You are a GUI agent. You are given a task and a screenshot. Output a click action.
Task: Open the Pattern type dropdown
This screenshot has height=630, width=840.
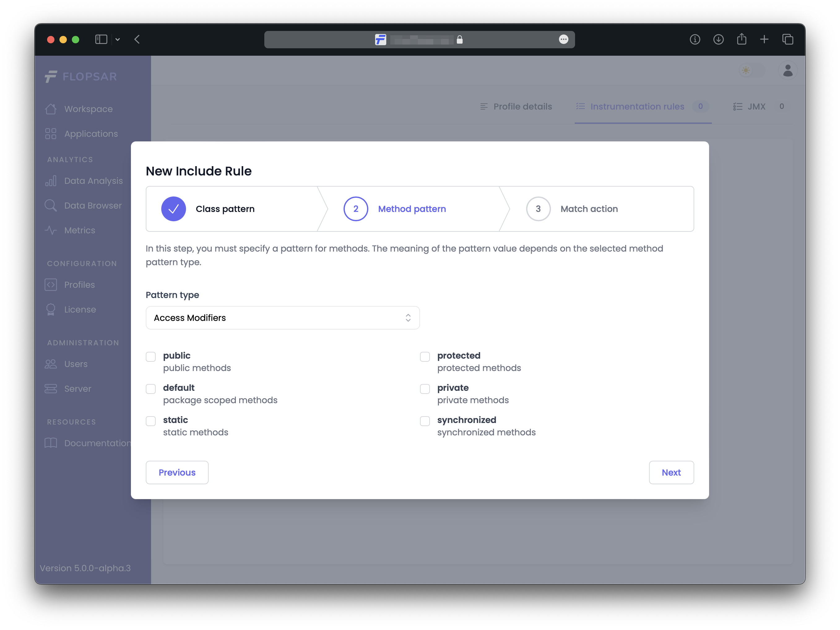283,318
